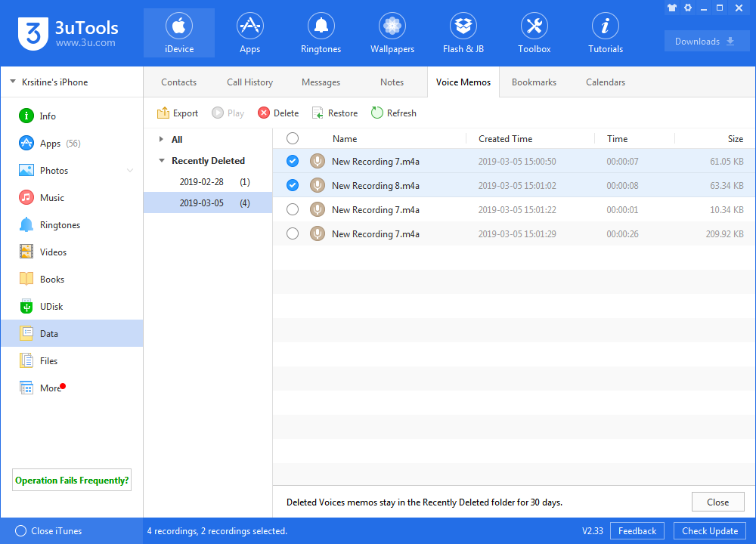This screenshot has height=544, width=756.
Task: Open Info in the sidebar
Action: point(72,116)
